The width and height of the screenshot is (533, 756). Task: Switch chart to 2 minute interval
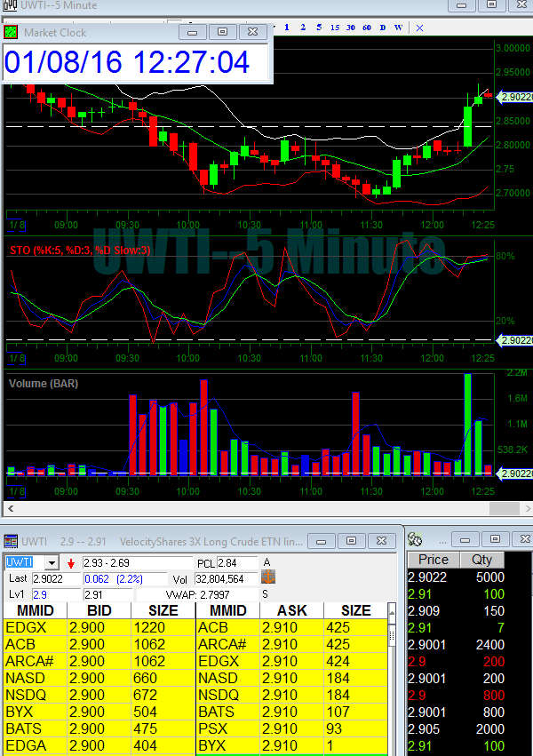[x=303, y=28]
